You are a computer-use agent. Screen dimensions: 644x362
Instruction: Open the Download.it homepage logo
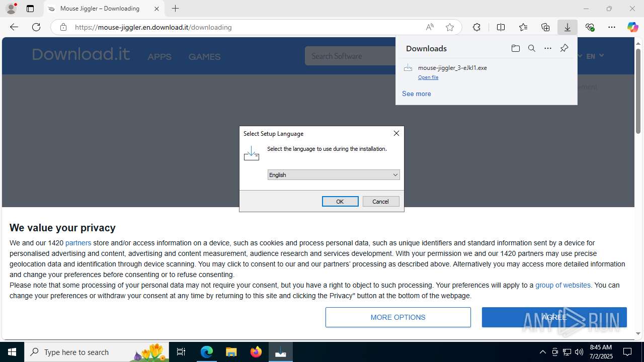(81, 54)
